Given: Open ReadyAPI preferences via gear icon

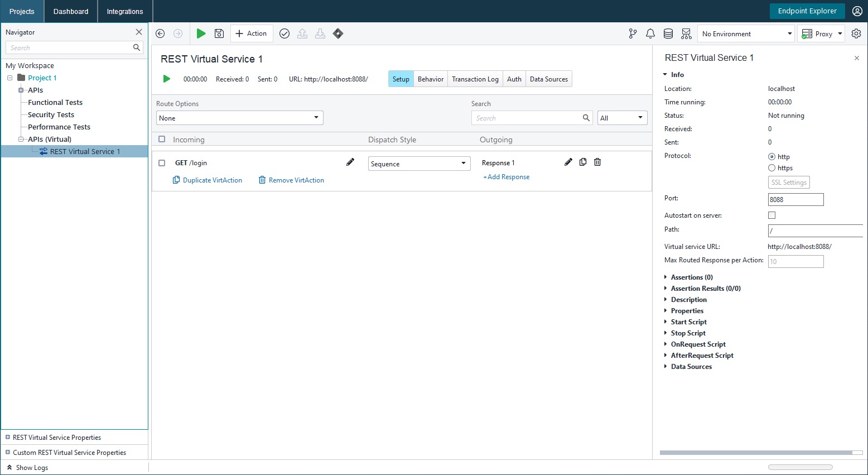Looking at the screenshot, I should [x=856, y=33].
